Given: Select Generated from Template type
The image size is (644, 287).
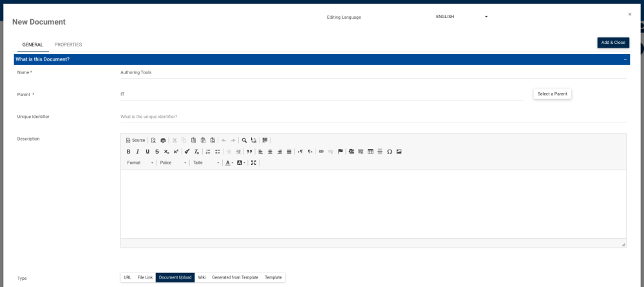Looking at the screenshot, I should (235, 277).
